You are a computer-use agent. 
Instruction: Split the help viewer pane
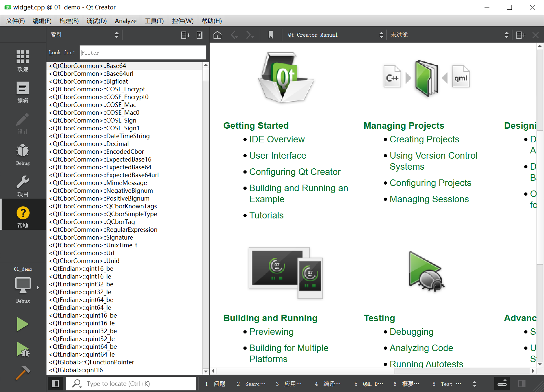pos(521,35)
